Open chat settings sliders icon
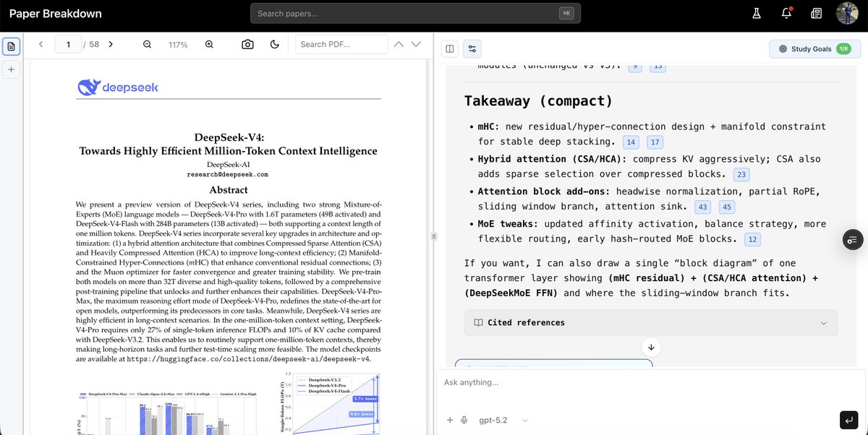Image resolution: width=868 pixels, height=435 pixels. click(x=472, y=48)
